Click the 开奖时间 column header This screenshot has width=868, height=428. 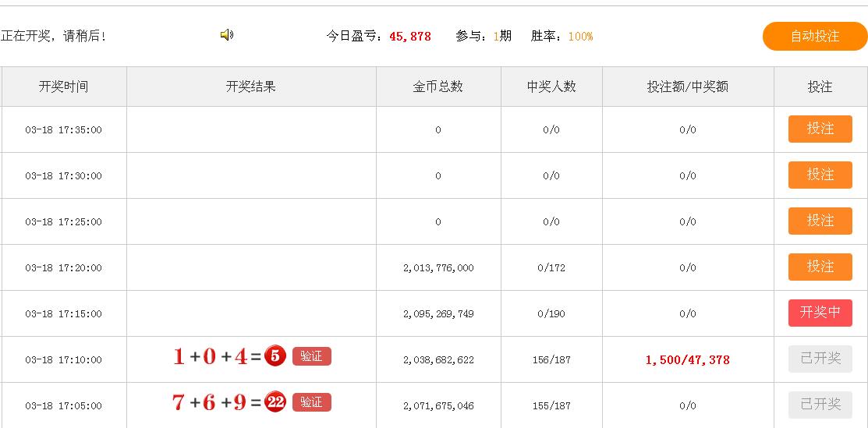click(x=63, y=87)
